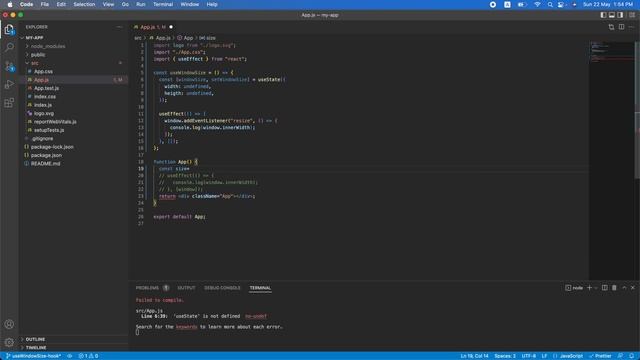Viewport: 640px width, 360px height.
Task: Click the node terminal icon label
Action: pyautogui.click(x=574, y=288)
